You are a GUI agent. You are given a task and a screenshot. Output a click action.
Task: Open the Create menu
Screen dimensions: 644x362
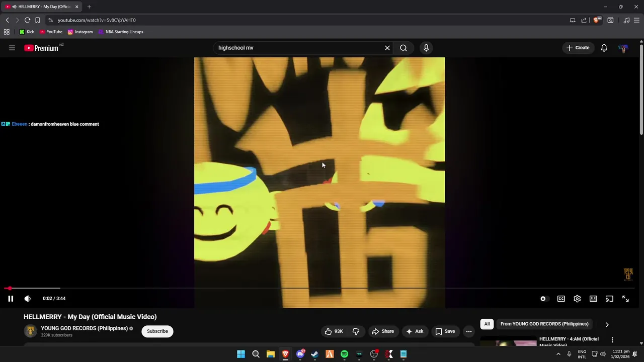[x=578, y=48]
